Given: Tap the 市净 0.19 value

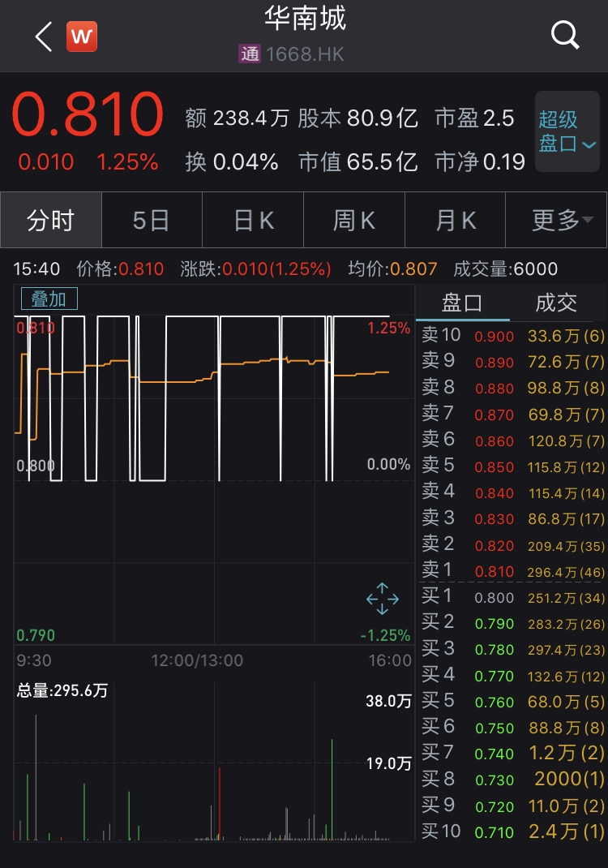Looking at the screenshot, I should pos(480,162).
